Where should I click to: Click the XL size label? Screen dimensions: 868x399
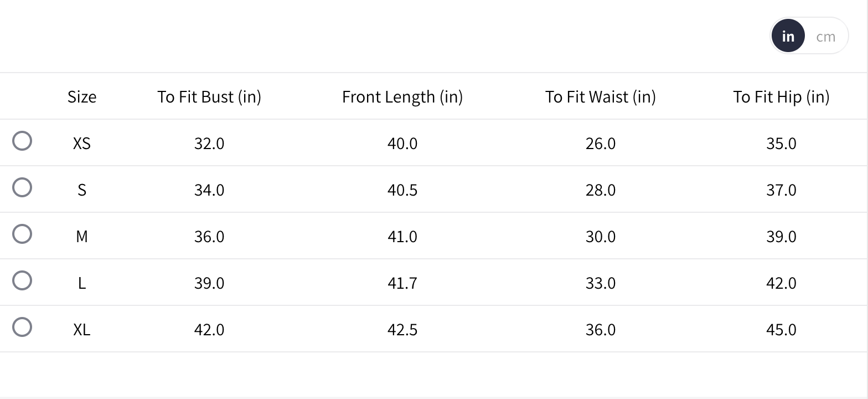click(x=82, y=330)
